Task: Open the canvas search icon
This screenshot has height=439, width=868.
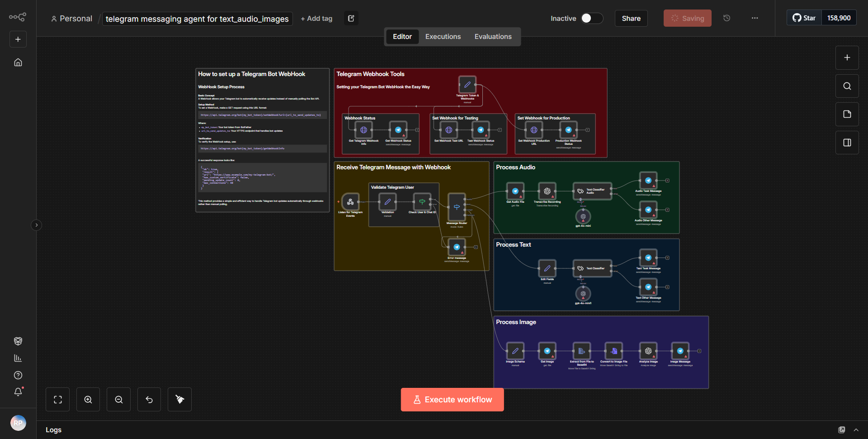Action: (x=847, y=86)
